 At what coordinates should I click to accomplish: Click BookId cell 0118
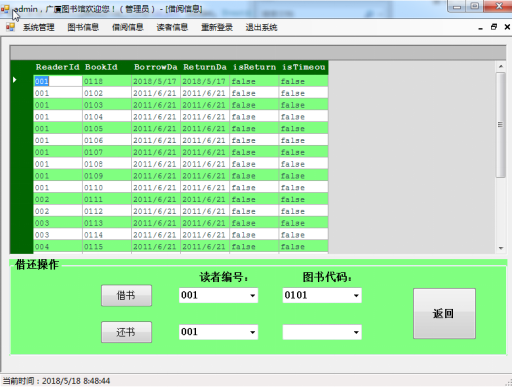coord(107,81)
